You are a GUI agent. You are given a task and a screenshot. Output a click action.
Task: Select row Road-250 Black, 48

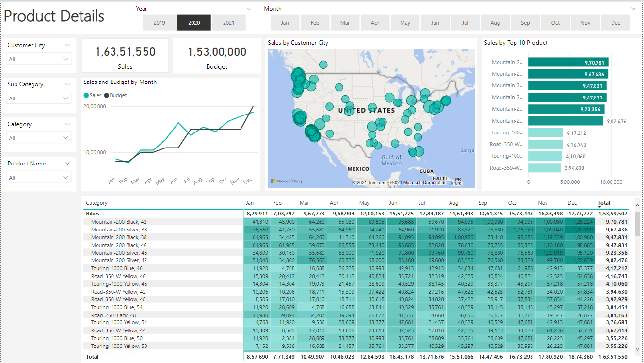coord(113,315)
